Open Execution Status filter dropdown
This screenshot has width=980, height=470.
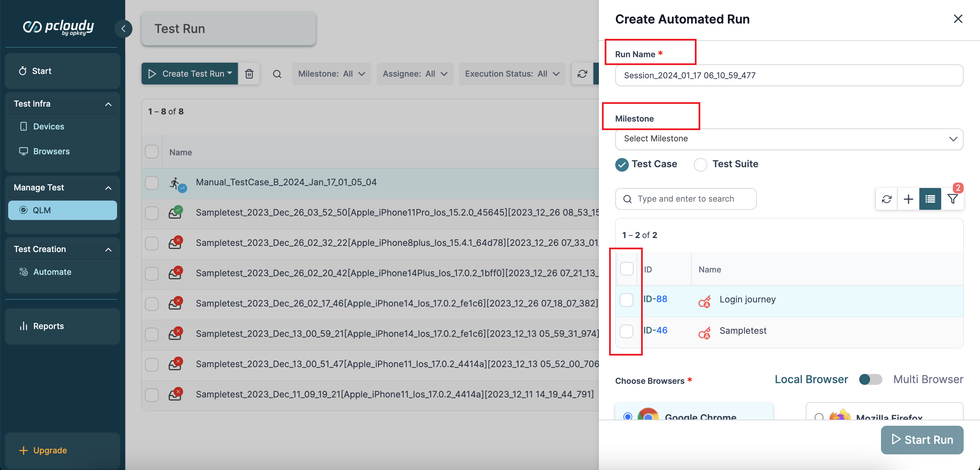tap(512, 74)
